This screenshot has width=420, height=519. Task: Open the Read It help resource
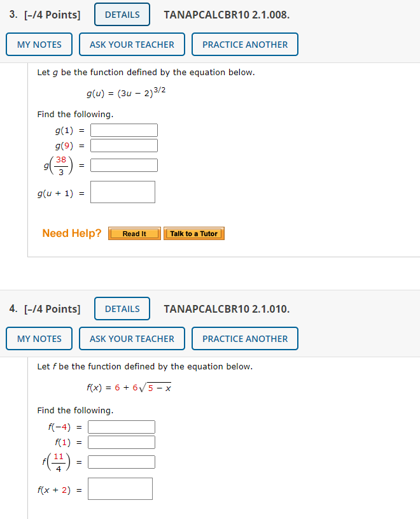pyautogui.click(x=134, y=233)
